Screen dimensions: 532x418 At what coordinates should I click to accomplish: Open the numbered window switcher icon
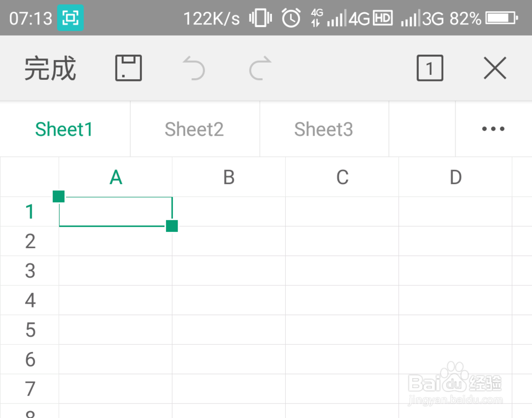[x=430, y=68]
